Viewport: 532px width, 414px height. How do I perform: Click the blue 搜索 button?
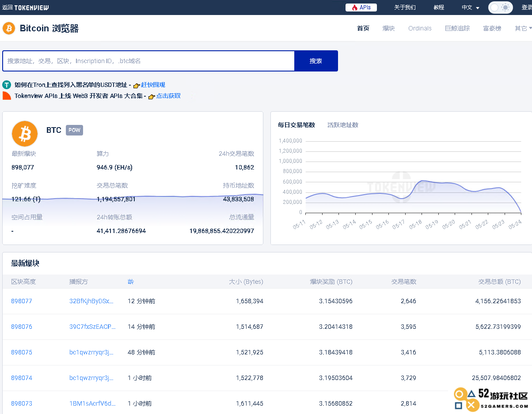click(316, 61)
